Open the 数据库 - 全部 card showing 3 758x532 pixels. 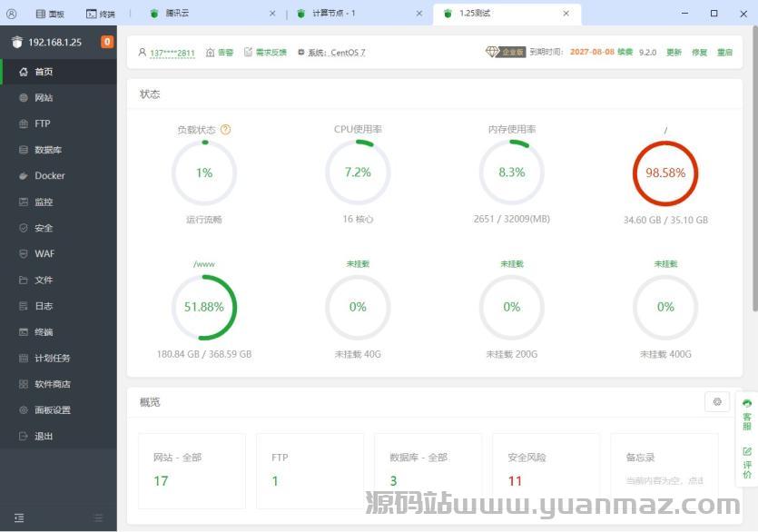point(428,471)
